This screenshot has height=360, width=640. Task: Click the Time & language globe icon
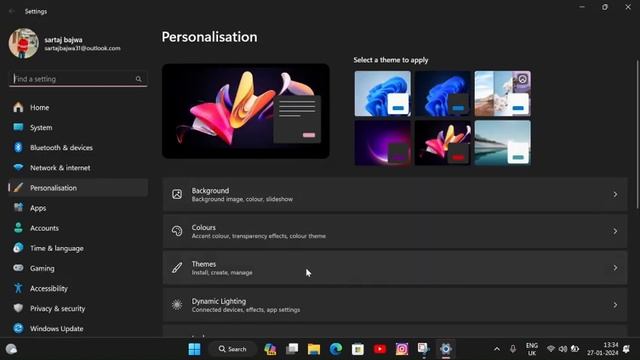(18, 248)
